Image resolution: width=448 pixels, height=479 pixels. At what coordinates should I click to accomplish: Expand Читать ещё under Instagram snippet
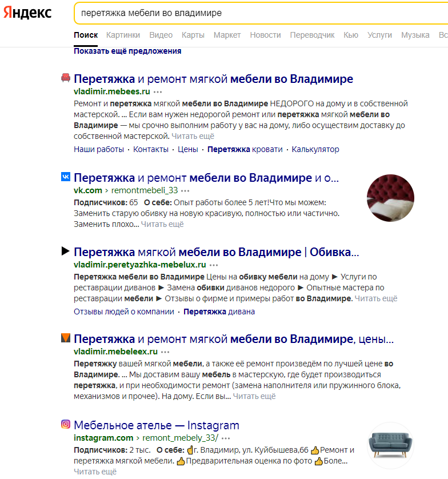(x=95, y=472)
